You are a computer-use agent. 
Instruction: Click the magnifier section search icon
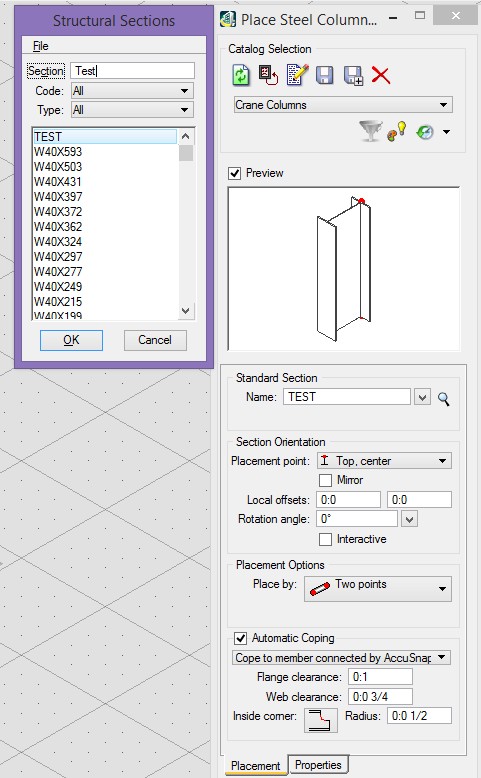click(x=443, y=398)
